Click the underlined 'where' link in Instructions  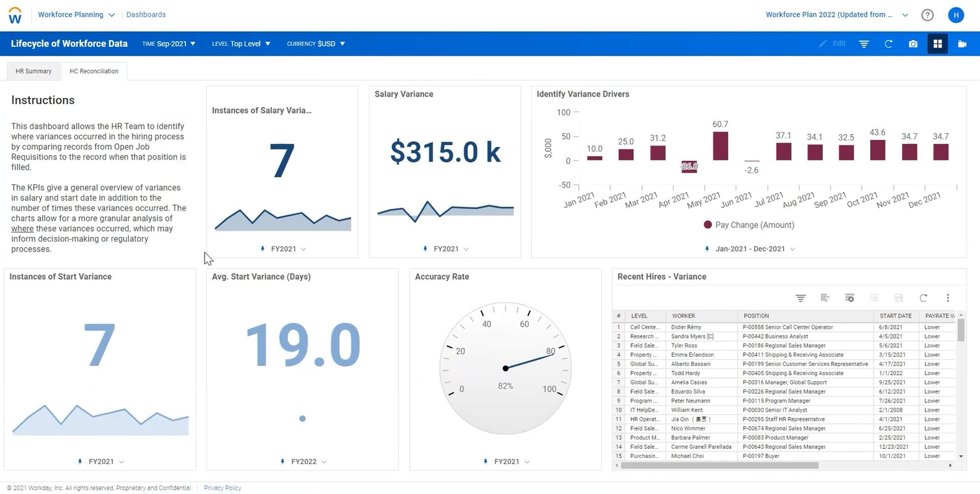pos(22,228)
